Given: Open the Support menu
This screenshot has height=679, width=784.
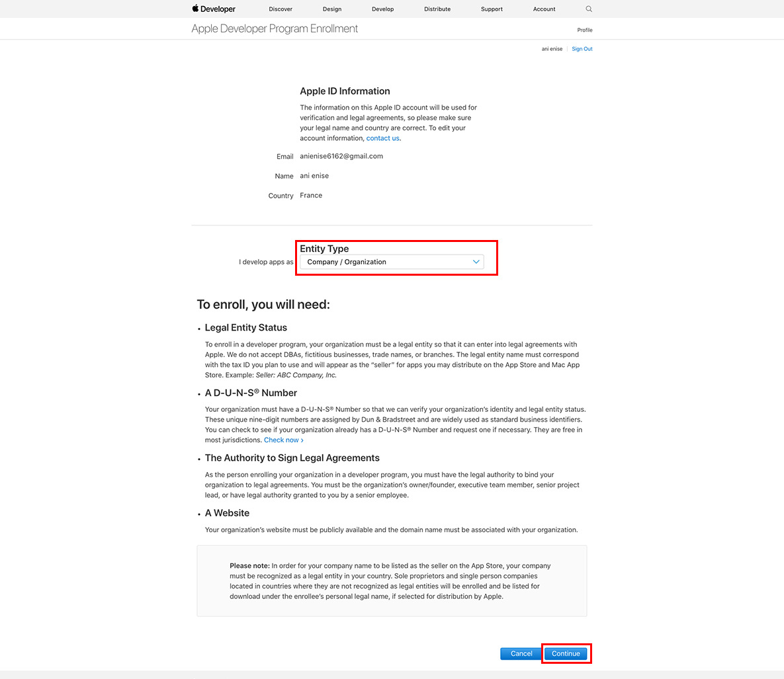Looking at the screenshot, I should pos(492,9).
